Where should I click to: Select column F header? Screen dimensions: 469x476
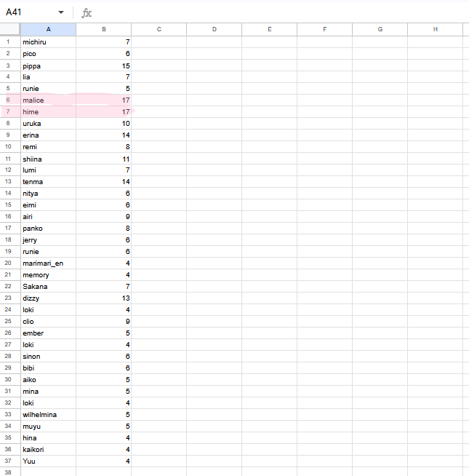click(x=324, y=29)
